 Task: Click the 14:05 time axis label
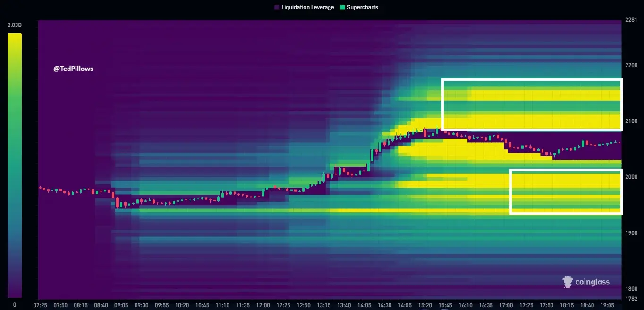coord(364,305)
